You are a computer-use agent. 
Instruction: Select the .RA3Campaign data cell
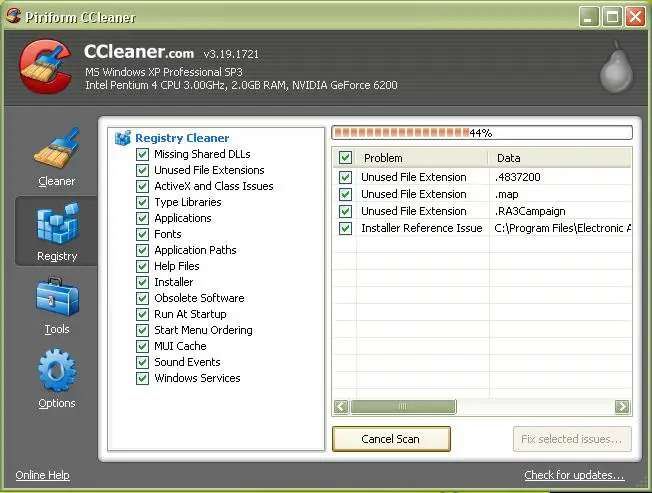pyautogui.click(x=530, y=212)
